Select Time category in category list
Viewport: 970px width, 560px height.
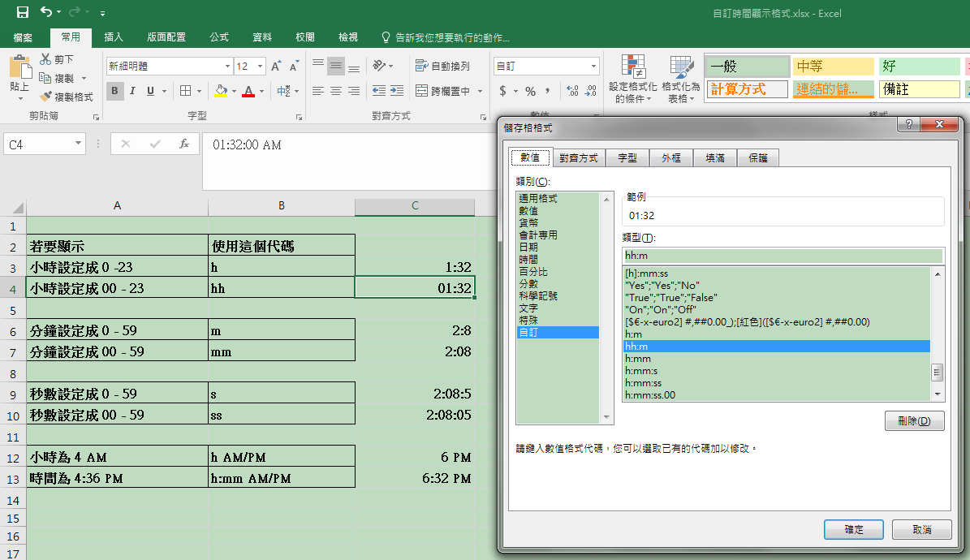[558, 259]
